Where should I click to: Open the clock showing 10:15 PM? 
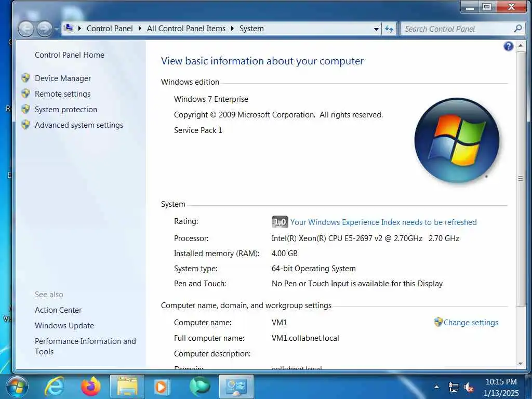[501, 387]
